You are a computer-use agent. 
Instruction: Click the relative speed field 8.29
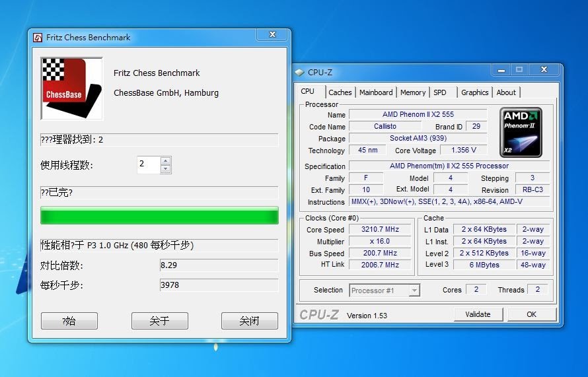[219, 265]
